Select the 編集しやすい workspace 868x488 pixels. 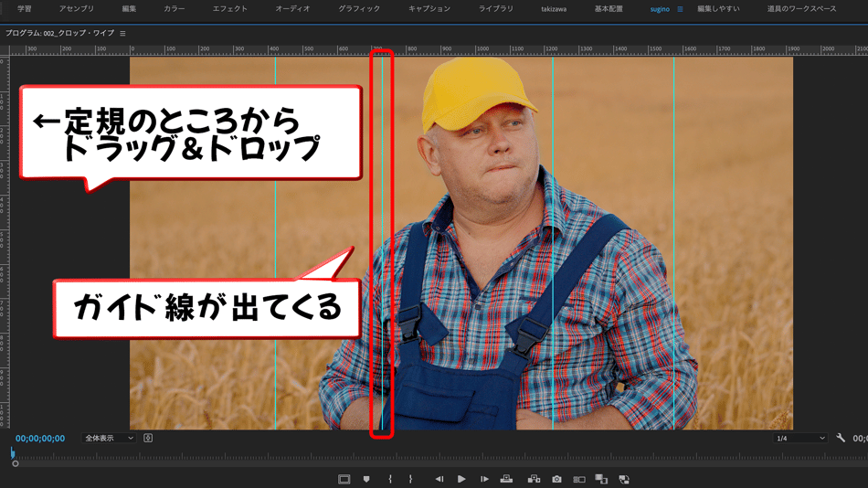[718, 9]
